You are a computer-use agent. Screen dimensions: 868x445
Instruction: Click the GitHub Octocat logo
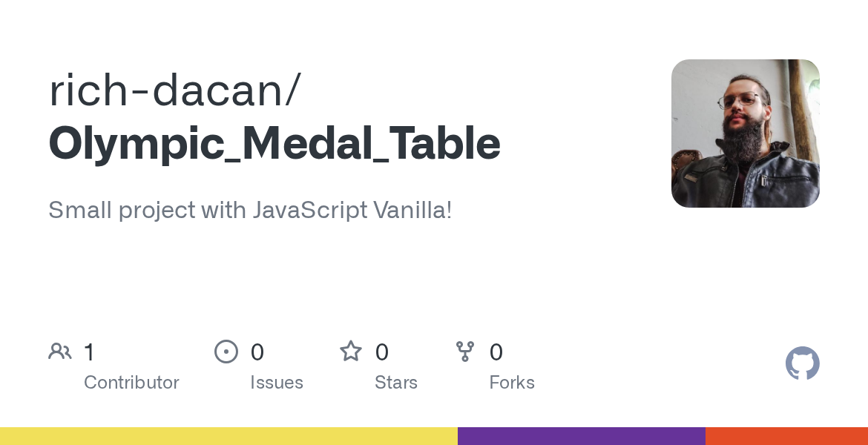[802, 363]
